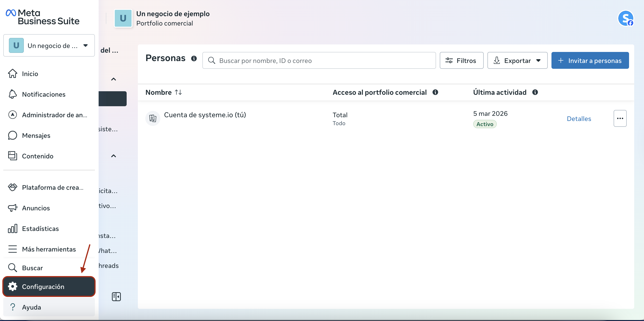Click the Cuenta de systeme.io user icon
Image resolution: width=644 pixels, height=321 pixels.
[x=153, y=118]
